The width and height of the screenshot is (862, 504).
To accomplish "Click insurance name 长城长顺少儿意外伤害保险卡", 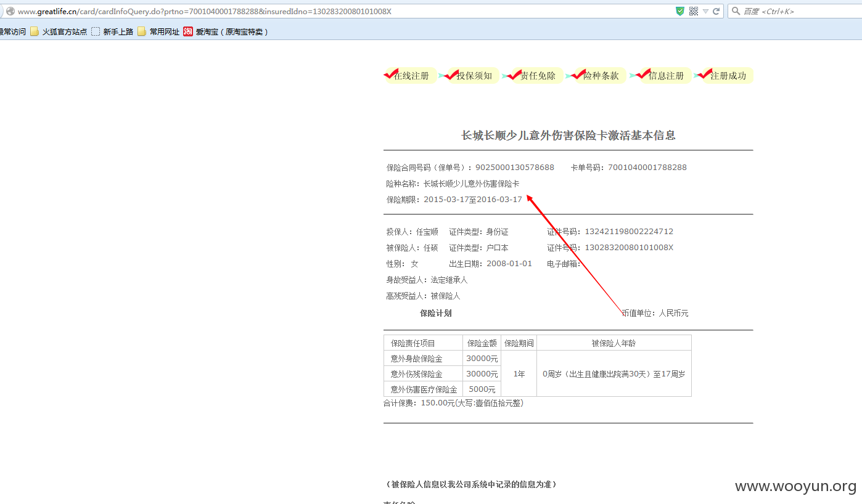I will (472, 184).
